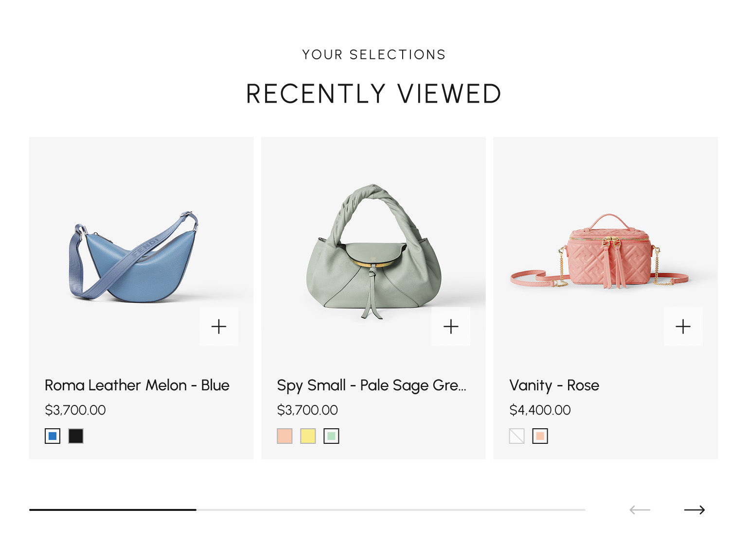Click the dark carousel progress indicator bar
The height and width of the screenshot is (560, 747).
[113, 510]
